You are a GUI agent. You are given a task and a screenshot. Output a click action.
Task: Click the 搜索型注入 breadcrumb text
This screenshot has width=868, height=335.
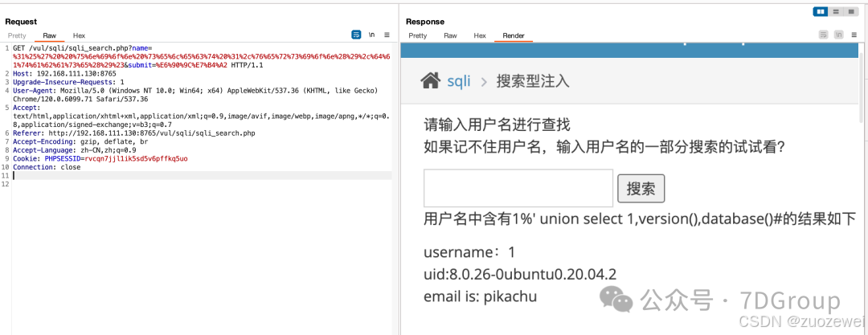point(533,81)
